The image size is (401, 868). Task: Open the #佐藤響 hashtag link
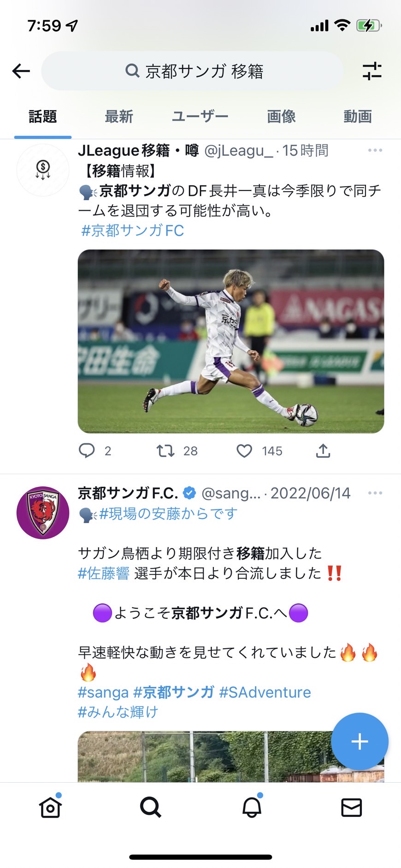pos(104,573)
